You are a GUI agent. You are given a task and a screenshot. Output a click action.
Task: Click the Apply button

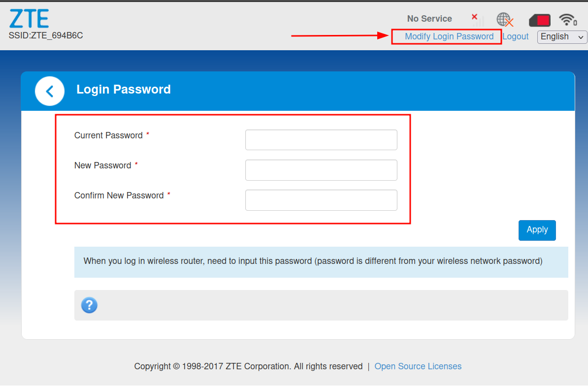coord(537,230)
